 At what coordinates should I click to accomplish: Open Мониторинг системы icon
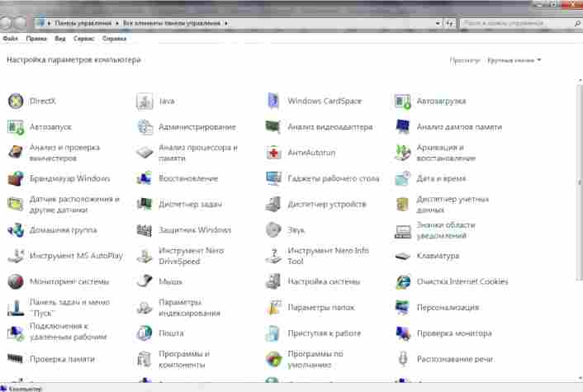click(x=16, y=281)
